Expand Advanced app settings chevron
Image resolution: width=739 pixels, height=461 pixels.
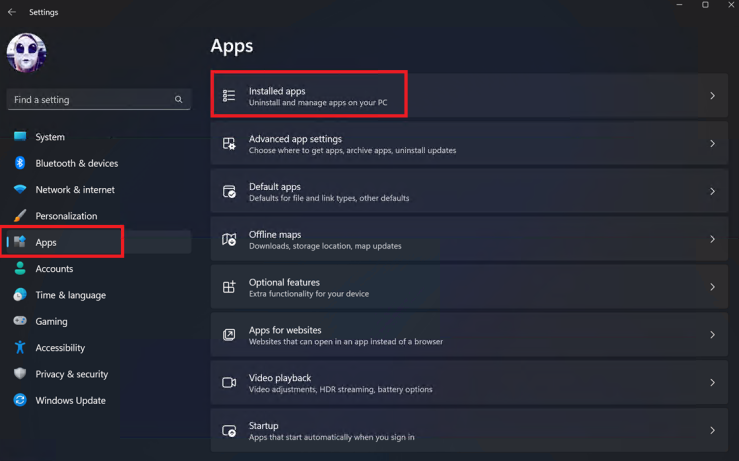point(712,144)
